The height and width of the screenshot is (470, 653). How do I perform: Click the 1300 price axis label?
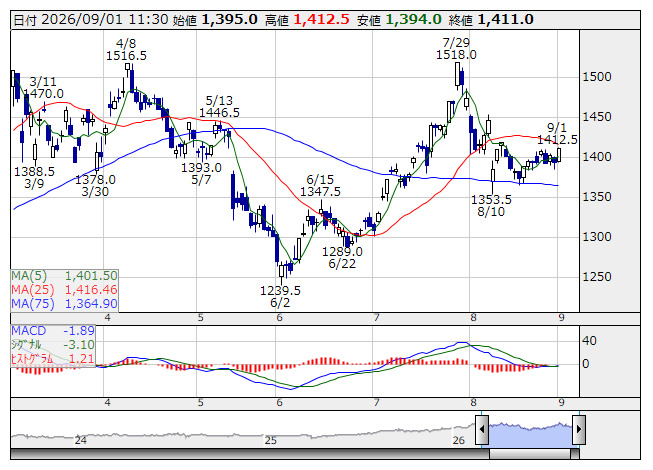pos(597,237)
